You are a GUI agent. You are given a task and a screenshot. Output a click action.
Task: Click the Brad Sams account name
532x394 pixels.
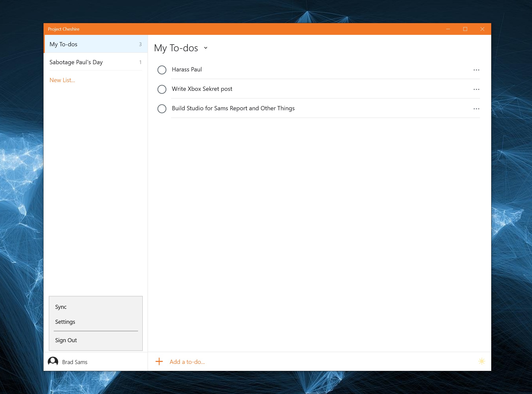[75, 362]
